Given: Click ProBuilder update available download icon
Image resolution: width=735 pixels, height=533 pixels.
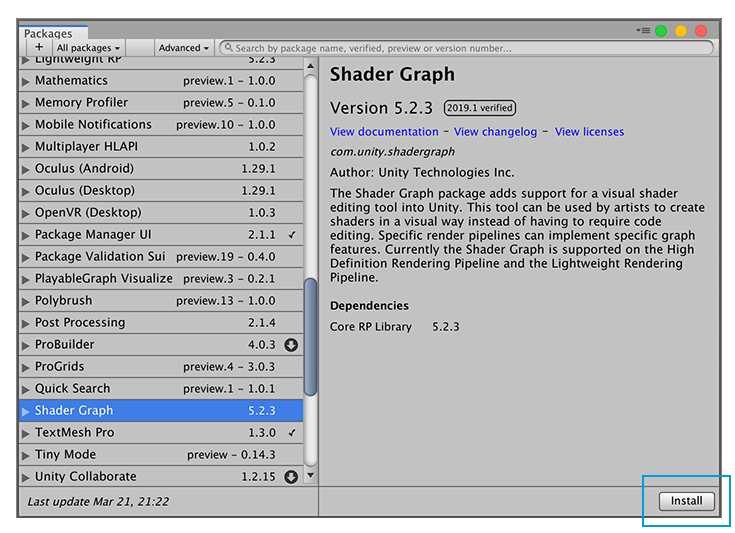Looking at the screenshot, I should [x=291, y=345].
